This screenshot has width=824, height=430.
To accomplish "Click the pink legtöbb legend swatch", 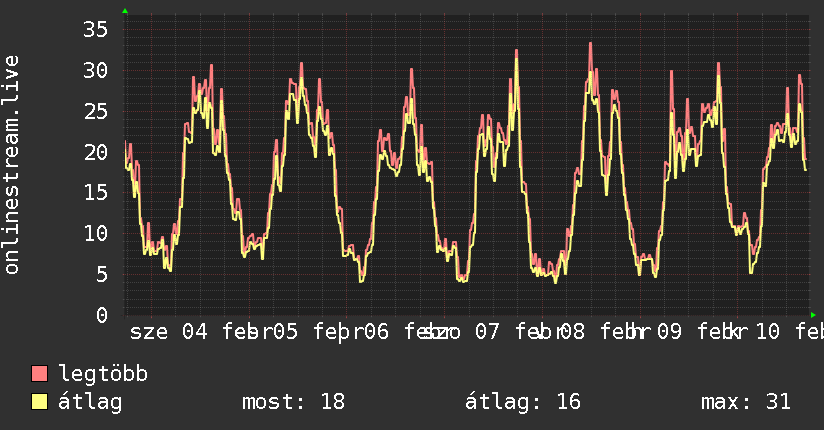I will (39, 373).
